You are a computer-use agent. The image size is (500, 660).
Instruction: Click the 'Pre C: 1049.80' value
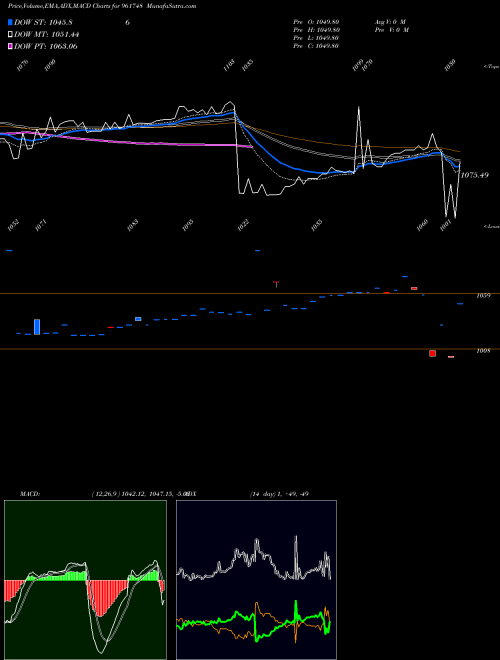click(316, 46)
